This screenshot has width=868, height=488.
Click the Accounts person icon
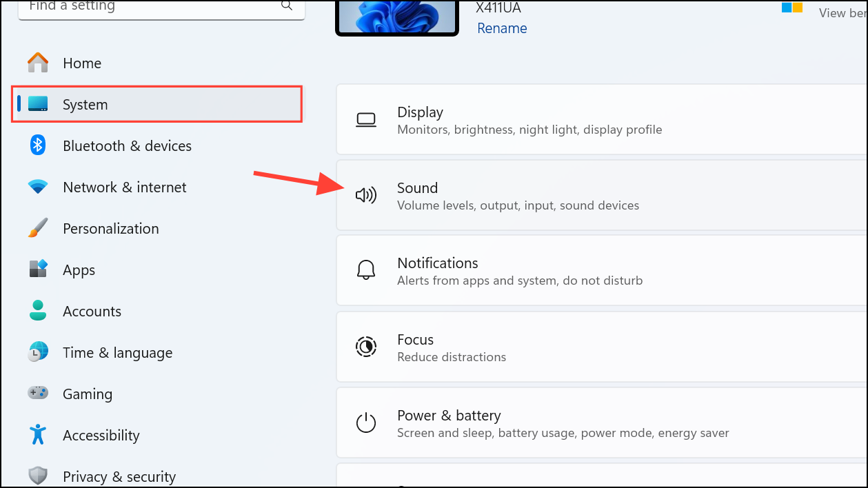tap(37, 310)
